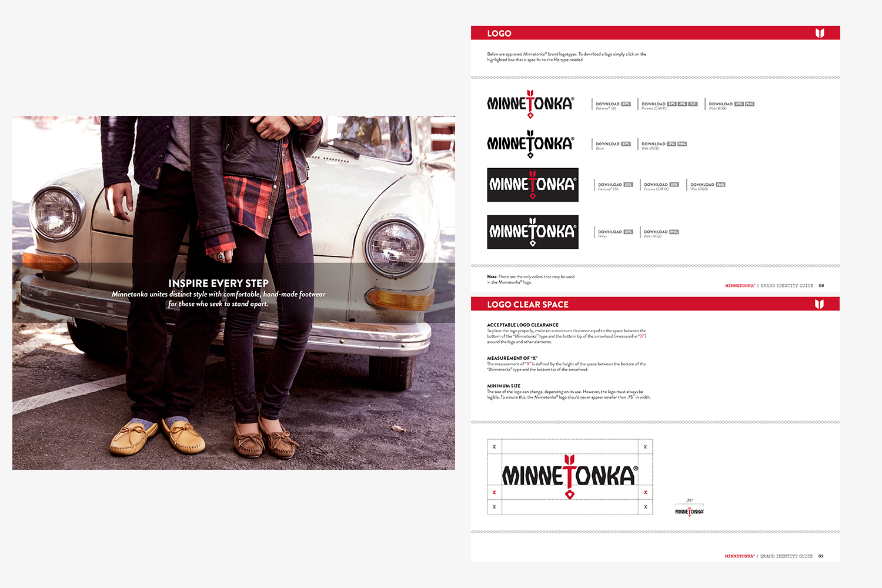
Task: Download Web RGB PNG for two-color logo on white
Action: pyautogui.click(x=750, y=104)
